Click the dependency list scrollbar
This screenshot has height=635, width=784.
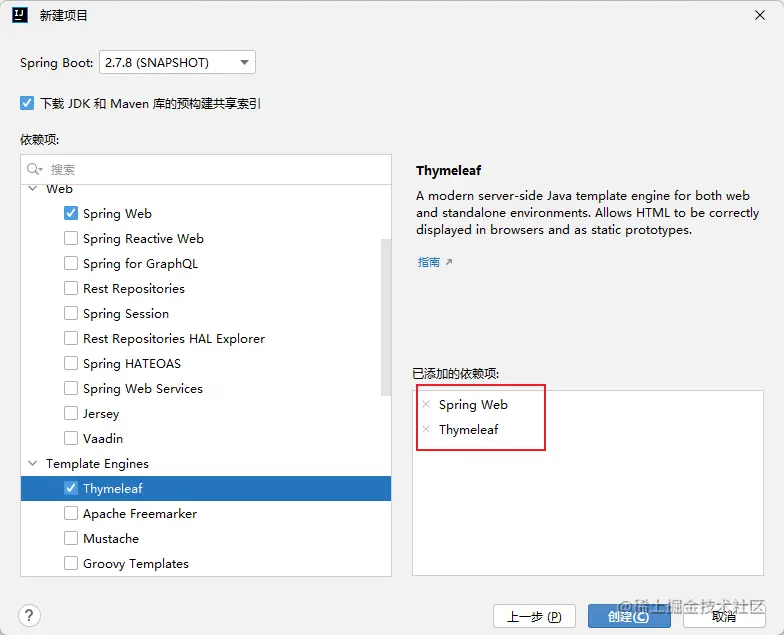[x=386, y=317]
